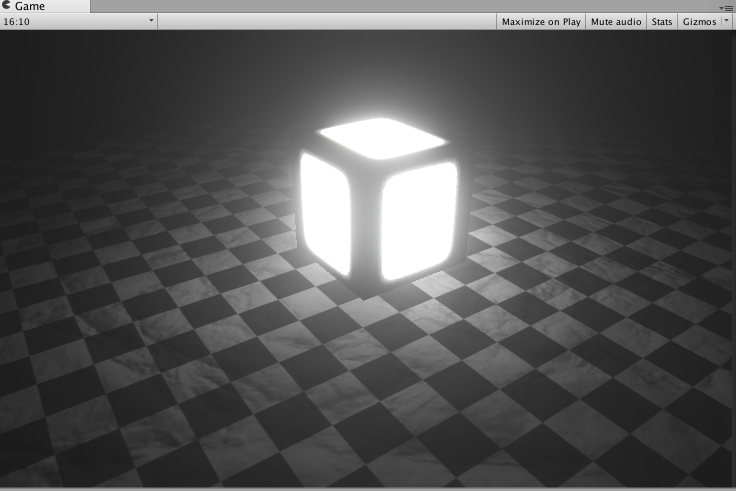
Task: Open the Game panel options menu
Action: (726, 8)
